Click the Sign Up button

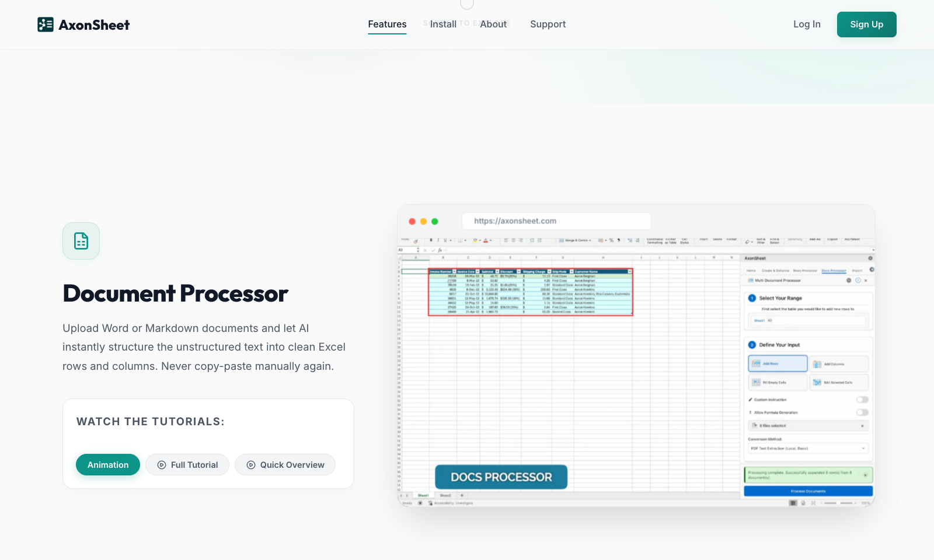(x=866, y=24)
